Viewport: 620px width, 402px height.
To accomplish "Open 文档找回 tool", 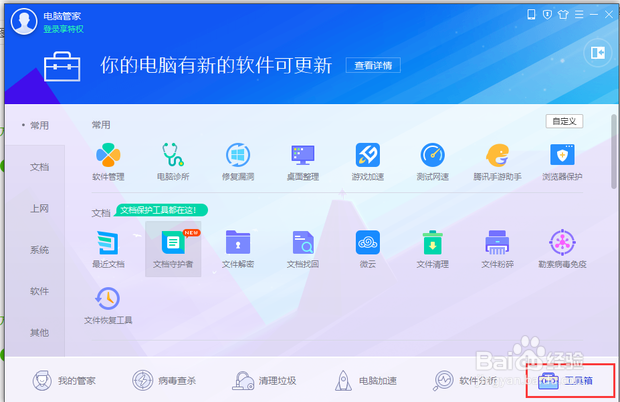I will coord(302,249).
